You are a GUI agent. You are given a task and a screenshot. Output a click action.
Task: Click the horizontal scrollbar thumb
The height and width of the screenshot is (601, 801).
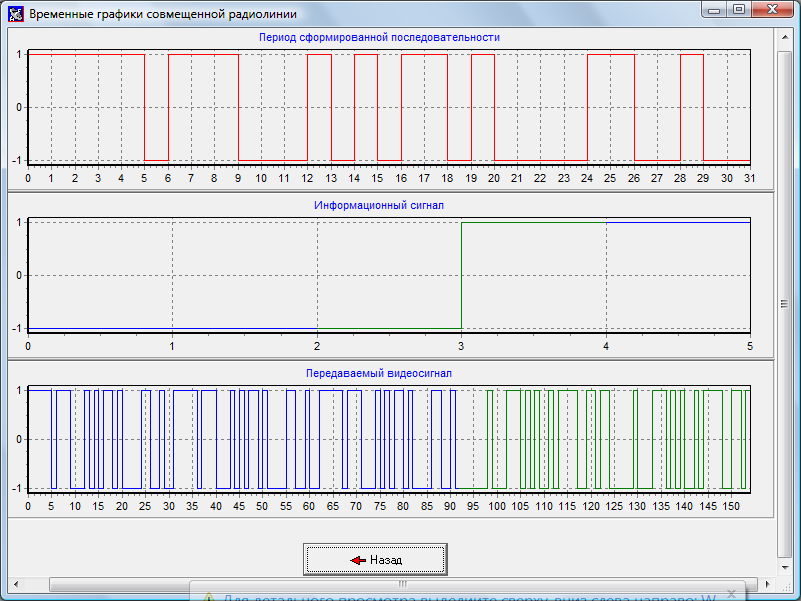coord(400,583)
